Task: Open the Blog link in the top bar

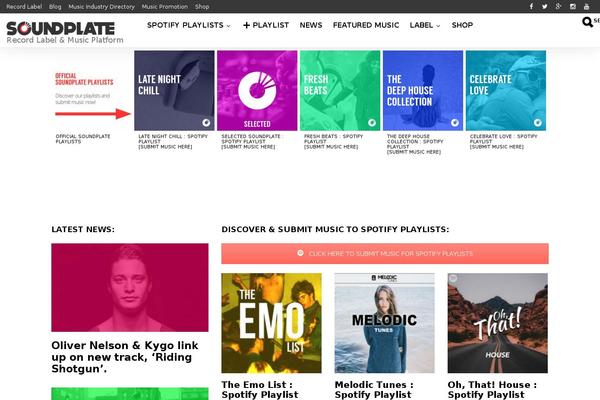Action: click(55, 7)
